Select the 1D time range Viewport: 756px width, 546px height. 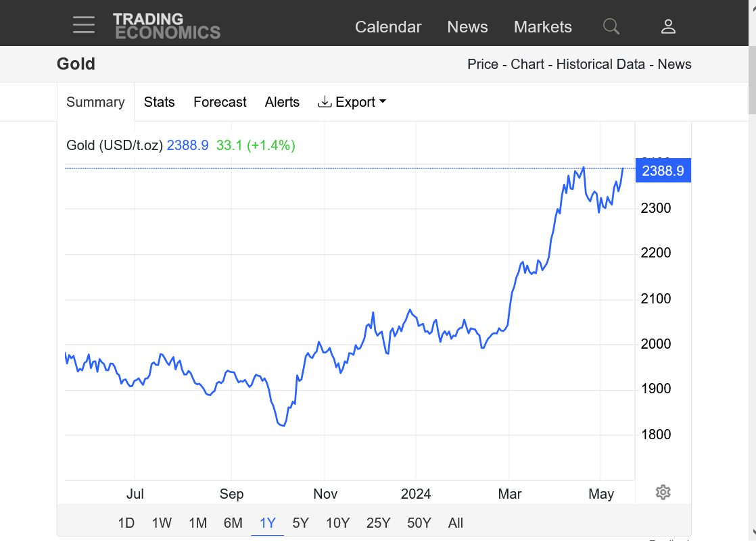[x=126, y=522]
